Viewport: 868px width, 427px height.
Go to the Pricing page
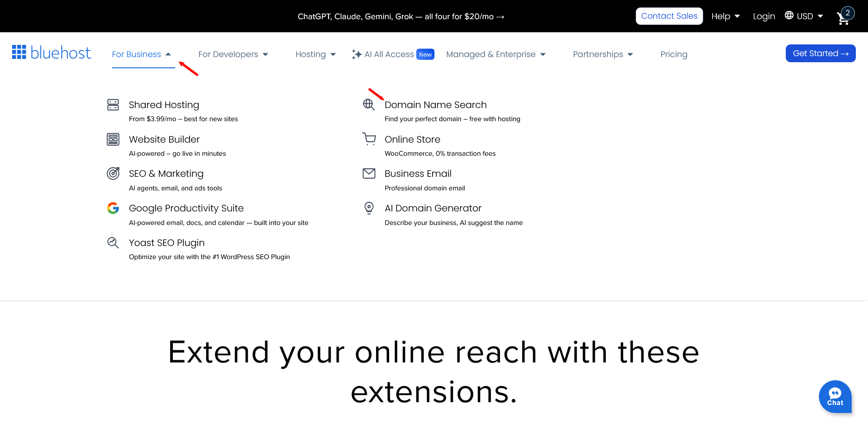[x=674, y=54]
